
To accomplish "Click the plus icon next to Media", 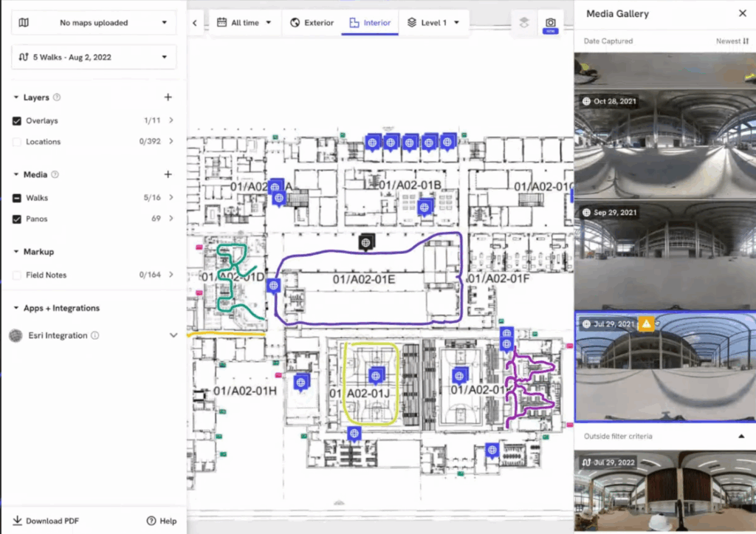I will pos(168,175).
